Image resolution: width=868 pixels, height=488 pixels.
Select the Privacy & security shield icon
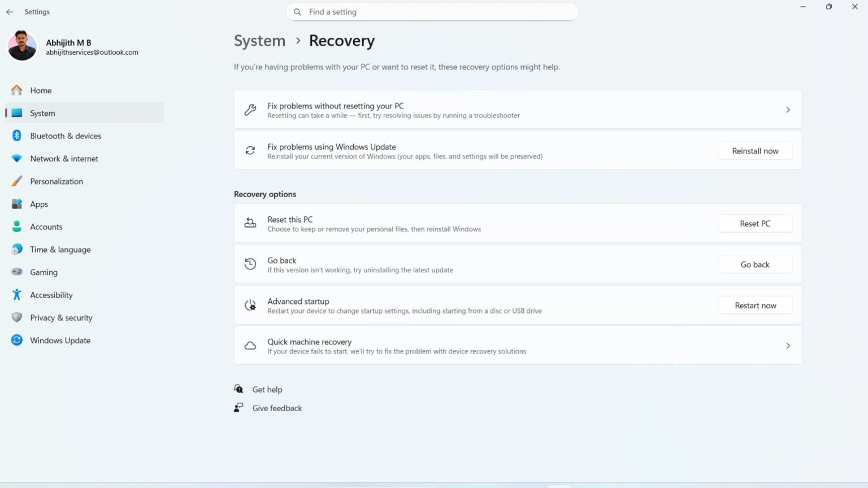coord(16,317)
